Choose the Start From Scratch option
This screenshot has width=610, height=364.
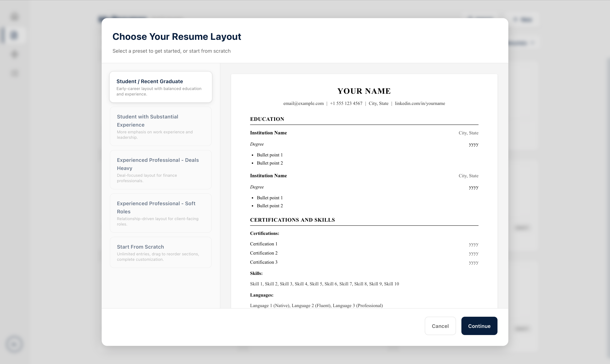(161, 252)
